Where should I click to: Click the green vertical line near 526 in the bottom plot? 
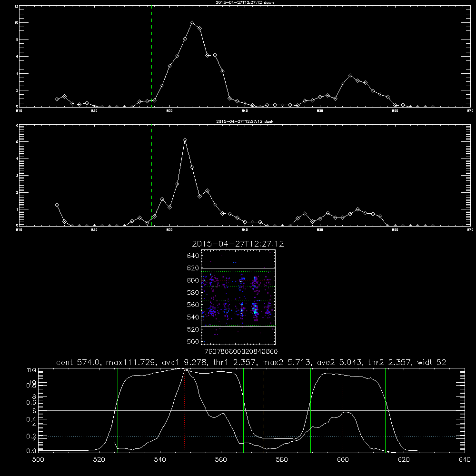pyautogui.click(x=118, y=410)
